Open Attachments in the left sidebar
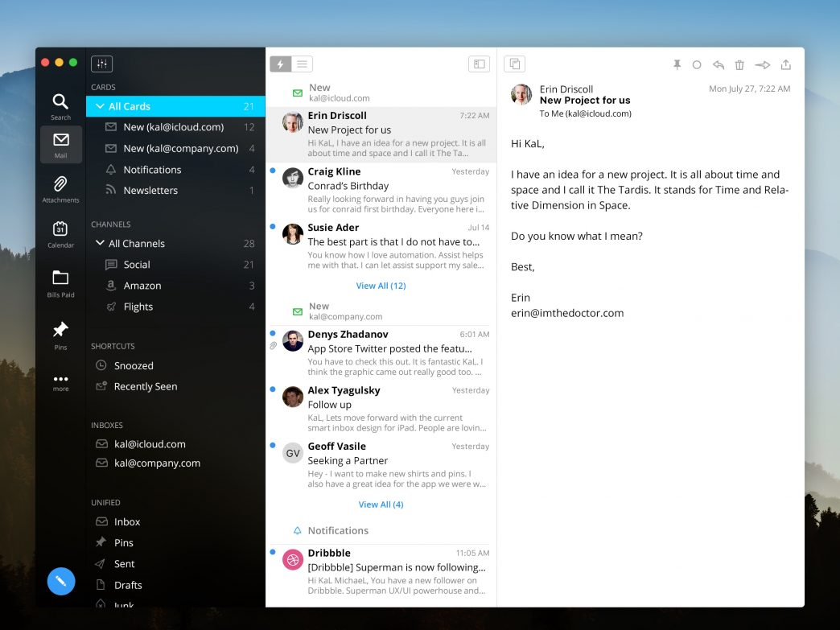The width and height of the screenshot is (840, 630). click(60, 188)
